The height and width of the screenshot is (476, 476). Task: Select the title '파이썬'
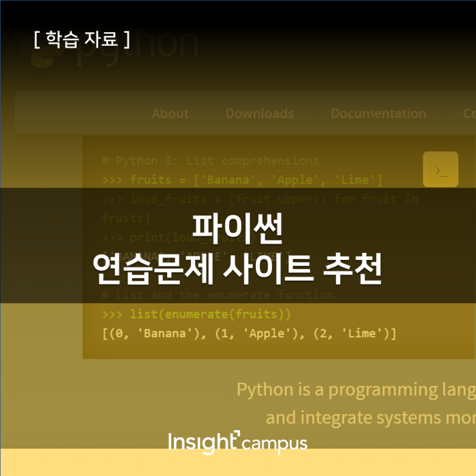(x=237, y=228)
